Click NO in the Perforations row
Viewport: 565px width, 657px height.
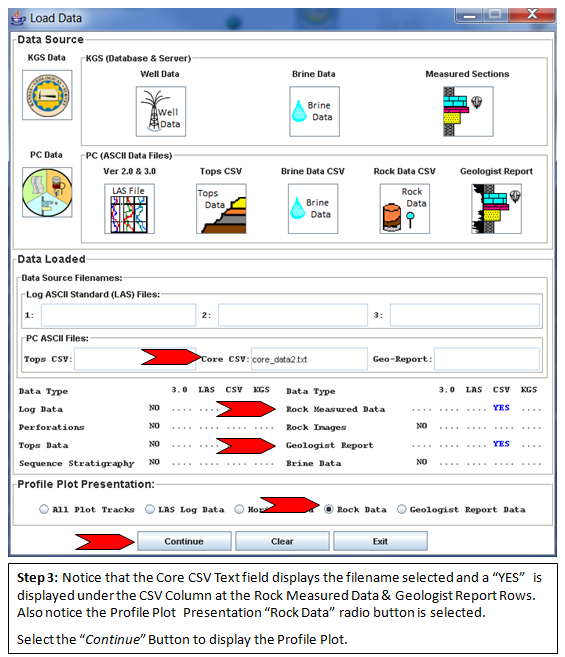tap(154, 426)
